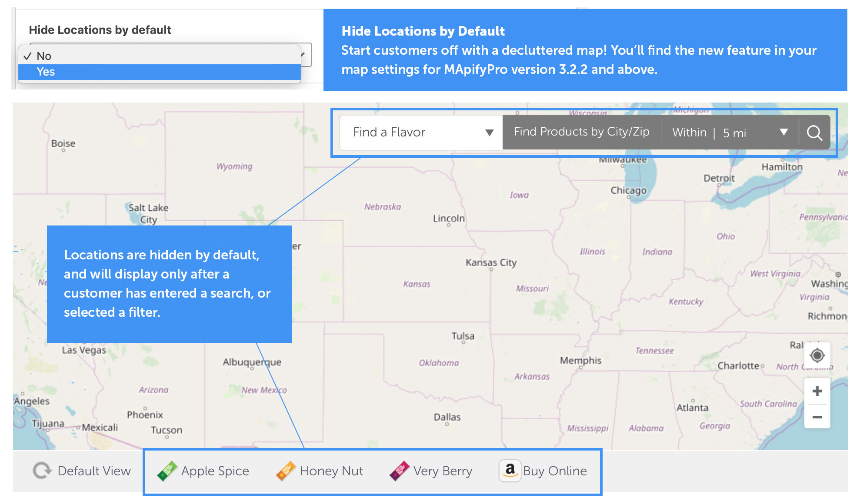
Task: Click the magnifying glass search icon
Action: pyautogui.click(x=814, y=133)
